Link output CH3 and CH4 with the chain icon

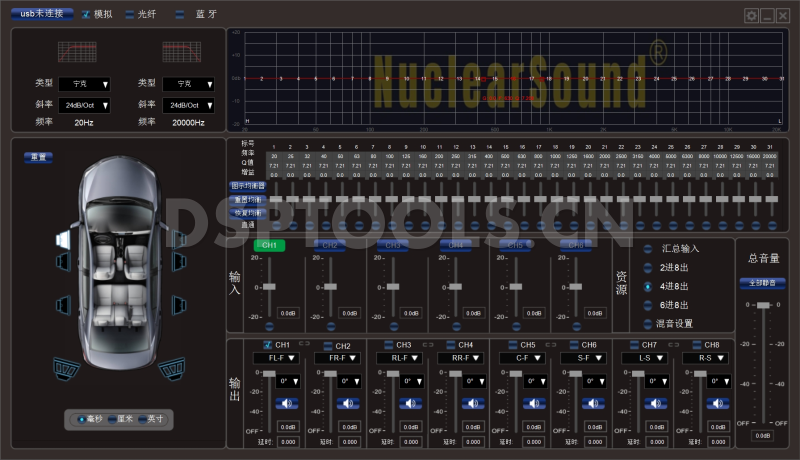tap(428, 345)
